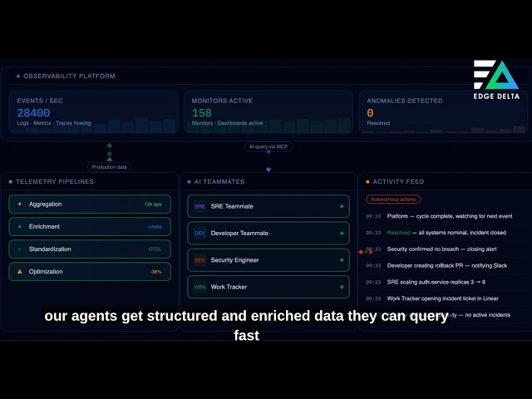
Task: Click the 0 anomalies value
Action: click(370, 113)
